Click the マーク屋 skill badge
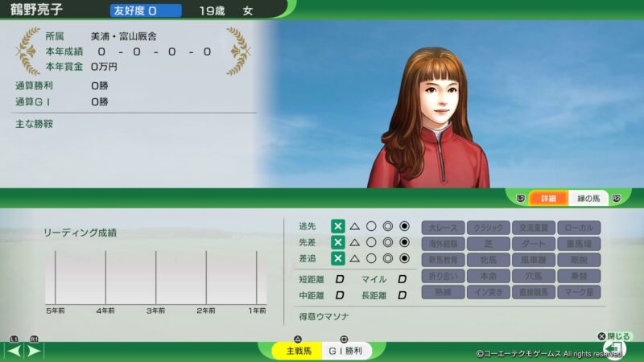The width and height of the screenshot is (644, 362). (579, 292)
